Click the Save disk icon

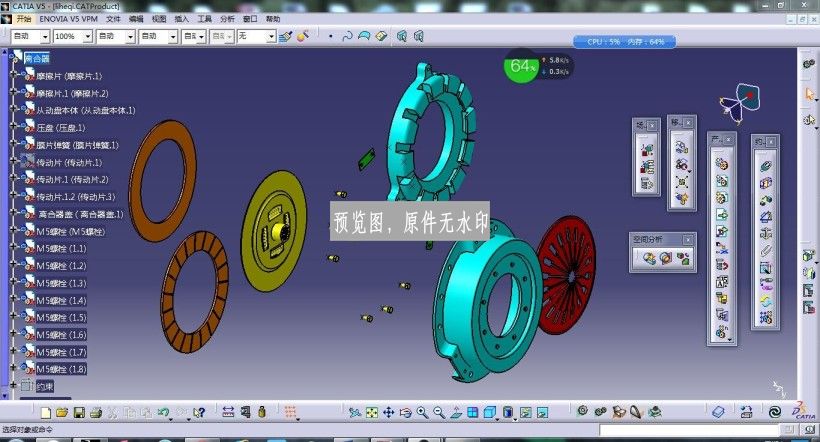(79, 413)
